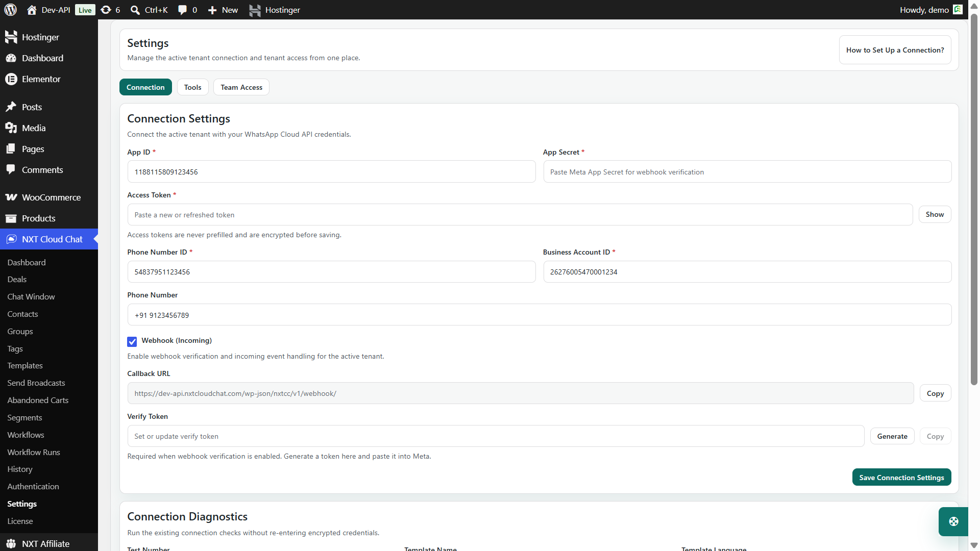Click the Media icon in sidebar
Screen dimensions: 980x551
[x=11, y=128]
